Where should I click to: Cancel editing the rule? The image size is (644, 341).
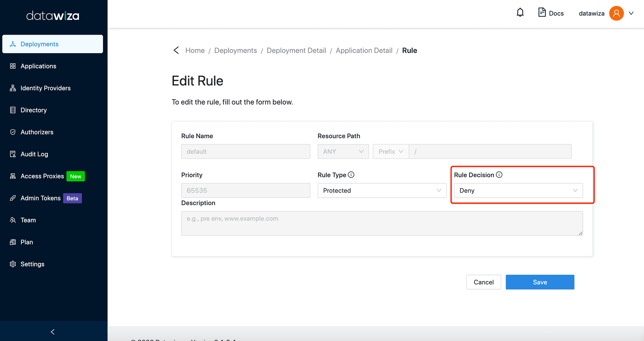[483, 282]
